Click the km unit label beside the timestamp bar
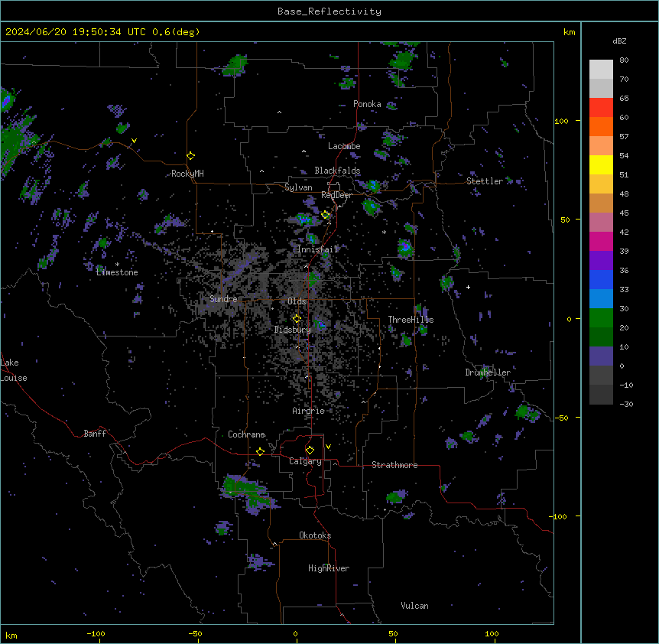 [x=569, y=32]
